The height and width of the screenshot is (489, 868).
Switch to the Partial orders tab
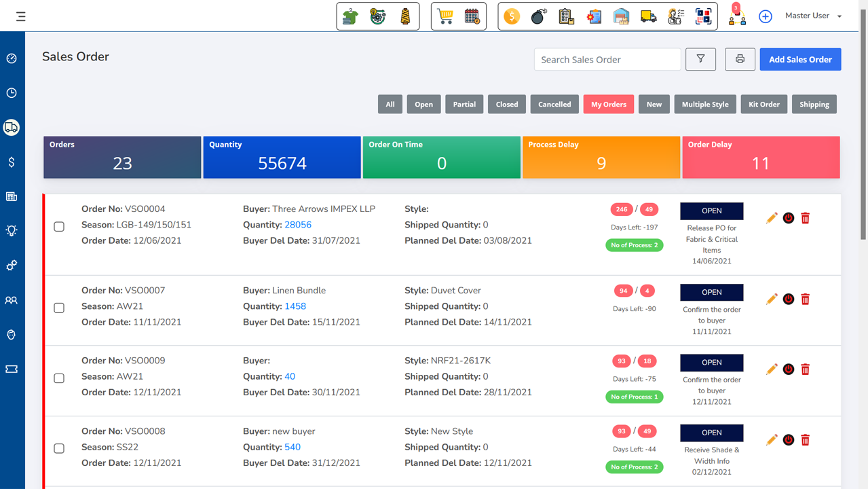(x=464, y=104)
